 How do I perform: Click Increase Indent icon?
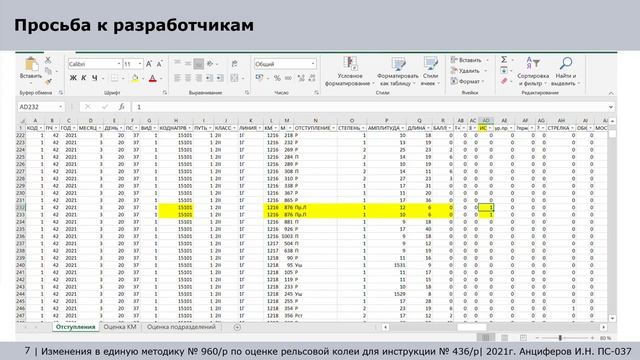[220, 78]
